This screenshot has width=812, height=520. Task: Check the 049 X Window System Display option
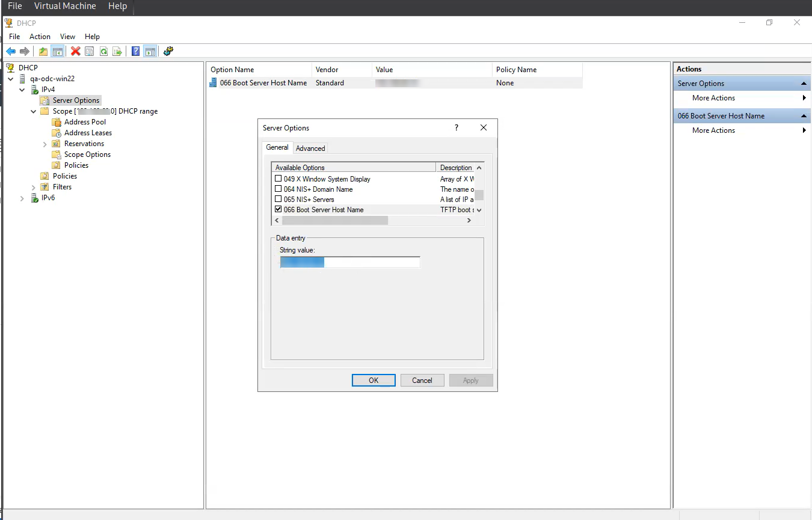pos(278,179)
